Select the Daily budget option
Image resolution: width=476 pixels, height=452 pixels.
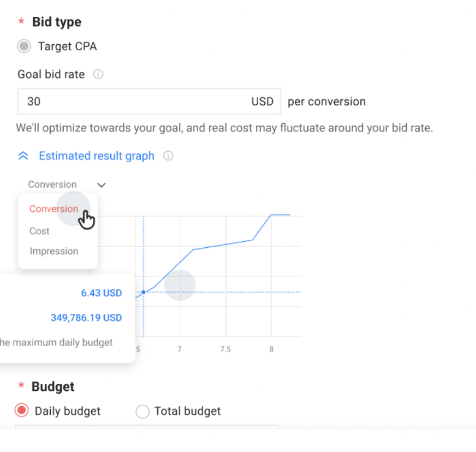click(x=20, y=411)
